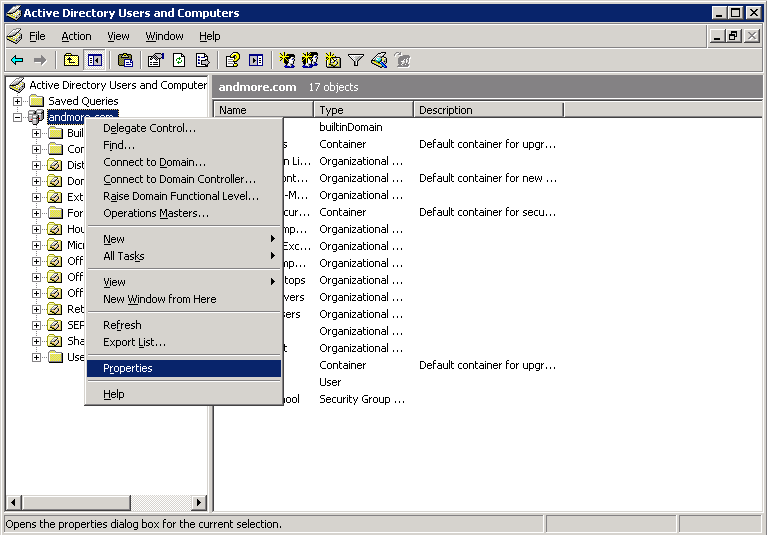Click the Forward arrow toolbar icon
Viewport: 767px width, 535px height.
[x=40, y=60]
